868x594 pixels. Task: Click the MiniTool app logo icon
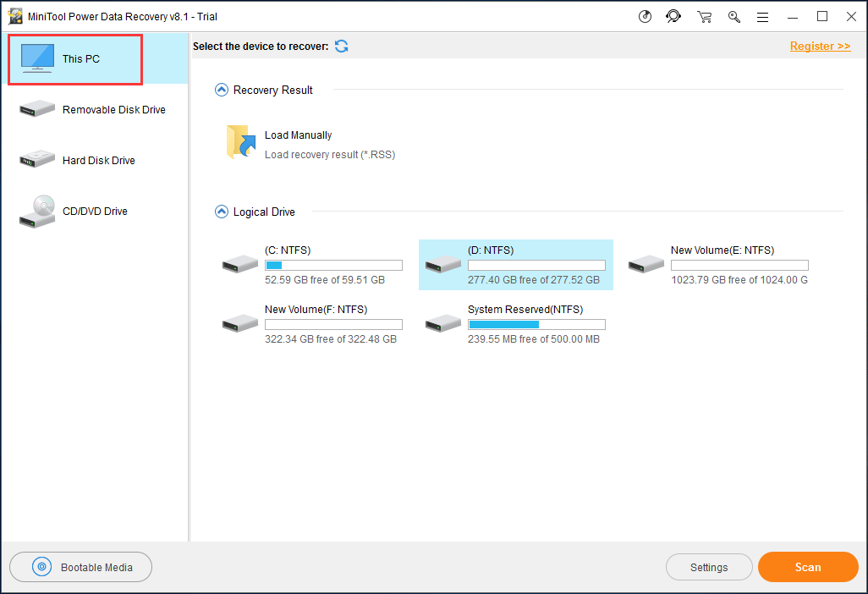click(x=15, y=17)
